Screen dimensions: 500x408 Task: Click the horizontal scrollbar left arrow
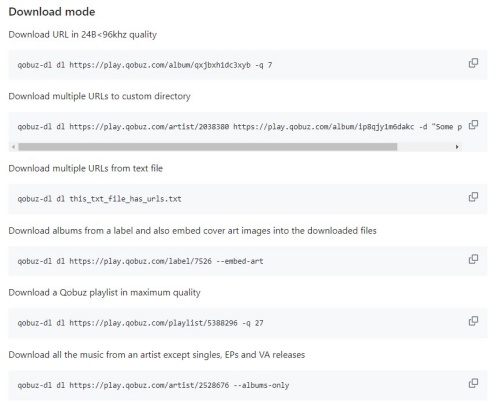tap(13, 147)
